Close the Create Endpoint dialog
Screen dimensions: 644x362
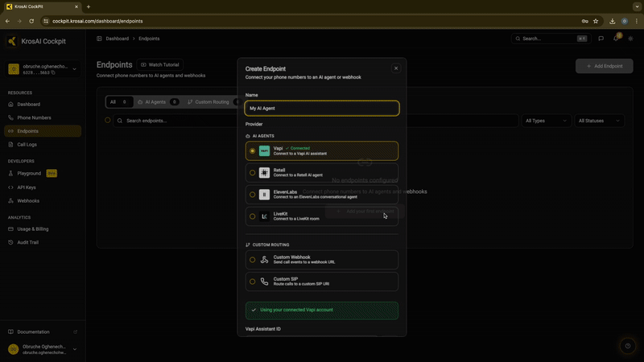click(x=396, y=68)
